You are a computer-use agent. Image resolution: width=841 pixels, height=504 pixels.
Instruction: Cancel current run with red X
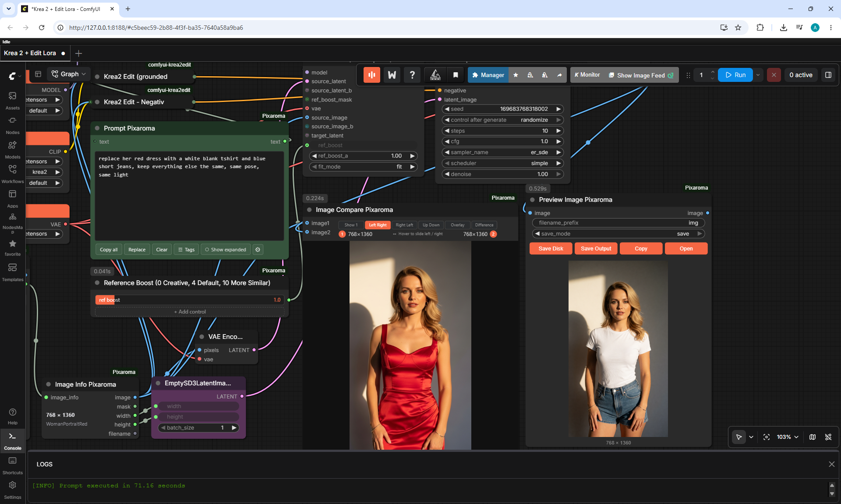click(774, 75)
